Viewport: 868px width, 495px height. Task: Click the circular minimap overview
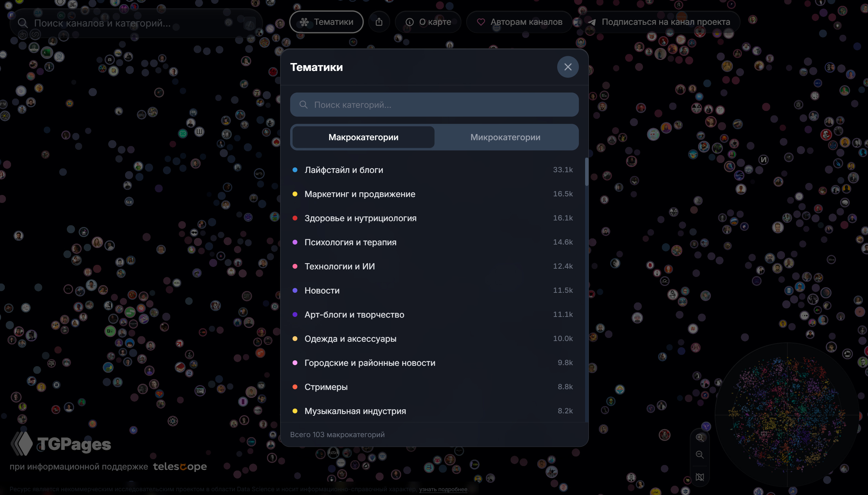(787, 415)
